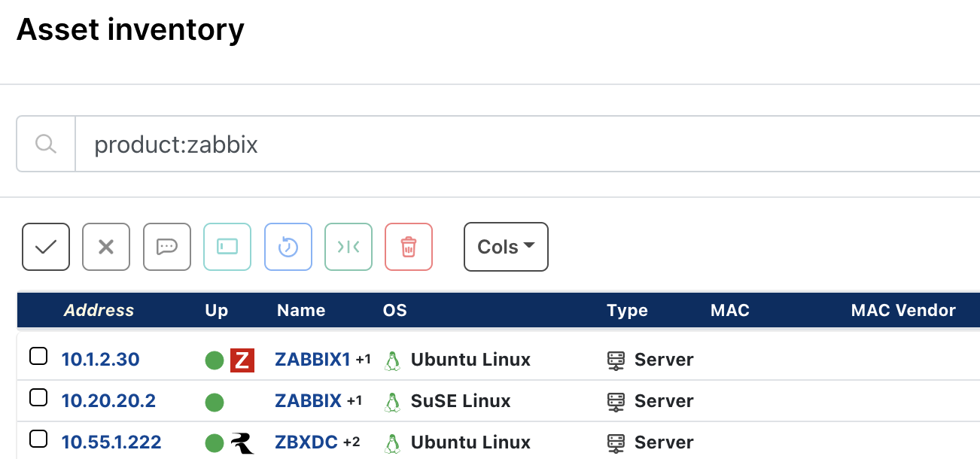
Task: Expand the +2 badge next to ZBXDC
Action: pos(351,443)
